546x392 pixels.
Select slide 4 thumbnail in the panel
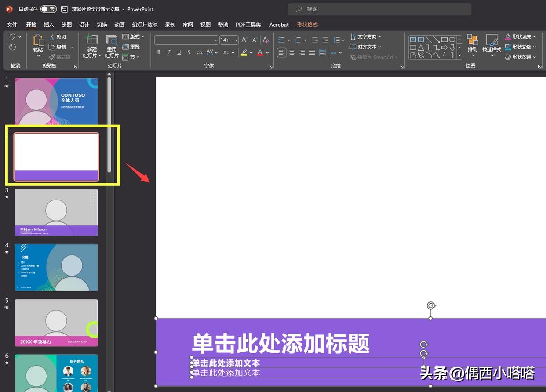tap(56, 268)
